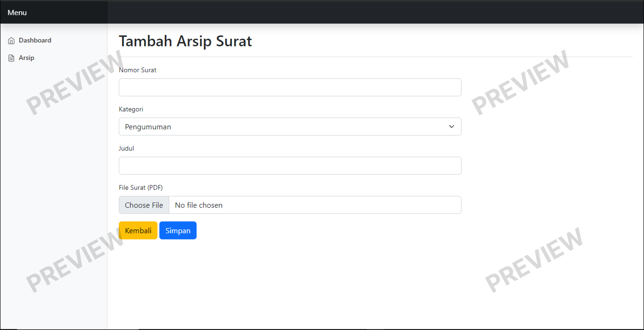Click the Kategori label
644x330 pixels.
[131, 109]
